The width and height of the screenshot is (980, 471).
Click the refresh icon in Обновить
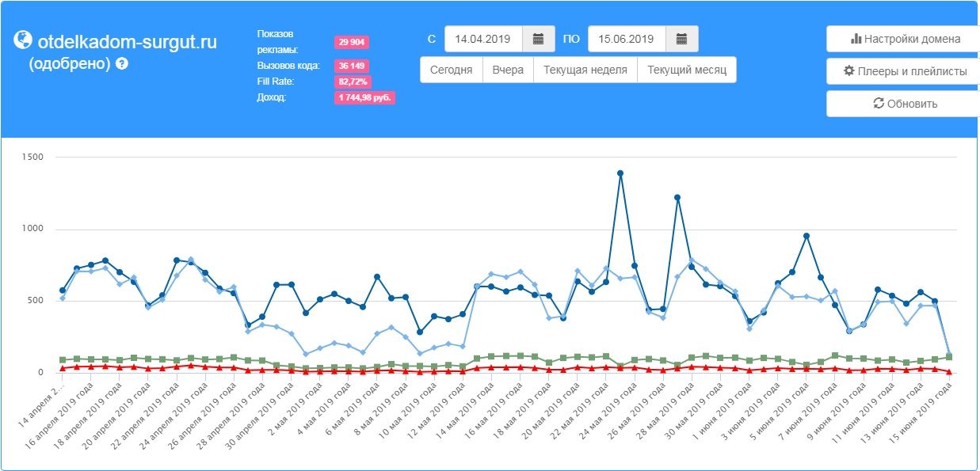click(x=878, y=104)
